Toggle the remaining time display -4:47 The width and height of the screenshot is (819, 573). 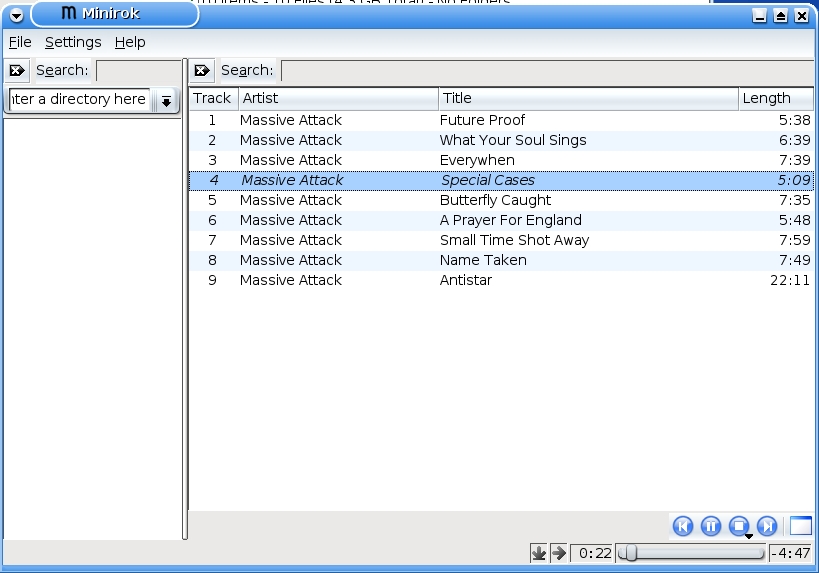tap(791, 553)
